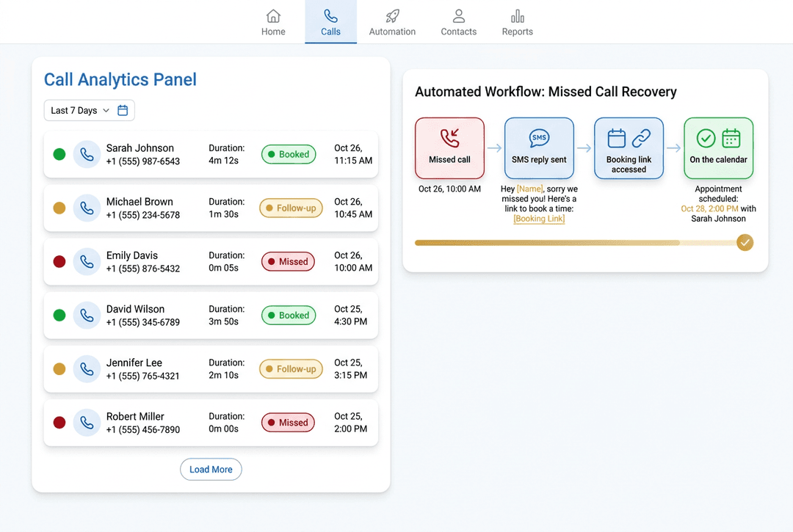Click Follow-up badge for Jennifer Lee
The height and width of the screenshot is (532, 793).
291,369
